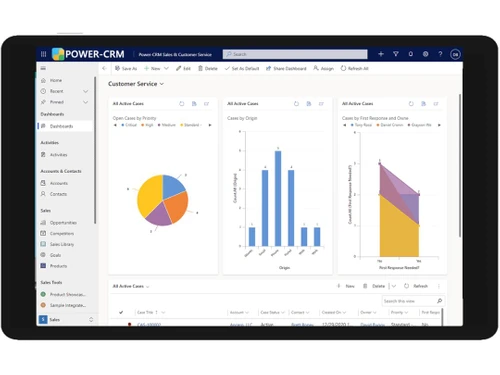Click Assign in command bar

pos(323,68)
